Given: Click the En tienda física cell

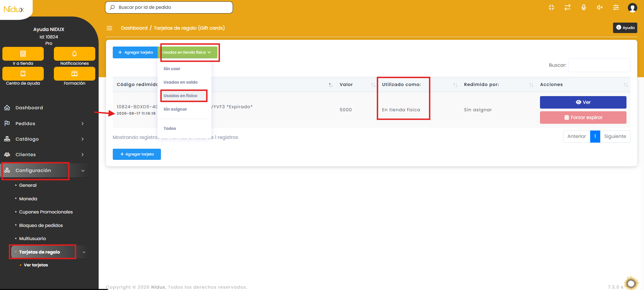Looking at the screenshot, I should click(x=401, y=110).
